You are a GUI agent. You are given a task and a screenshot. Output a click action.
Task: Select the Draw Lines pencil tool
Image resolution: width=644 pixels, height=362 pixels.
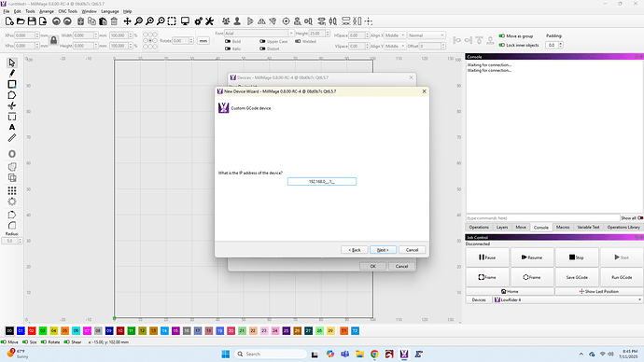[12, 74]
